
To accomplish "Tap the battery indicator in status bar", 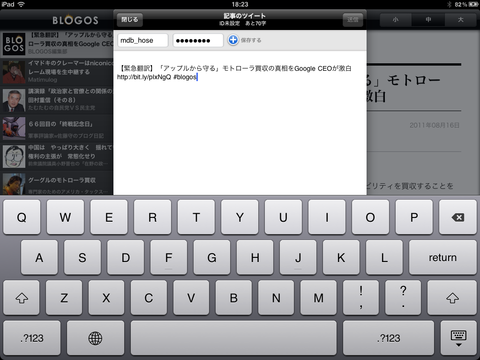I will (x=473, y=4).
